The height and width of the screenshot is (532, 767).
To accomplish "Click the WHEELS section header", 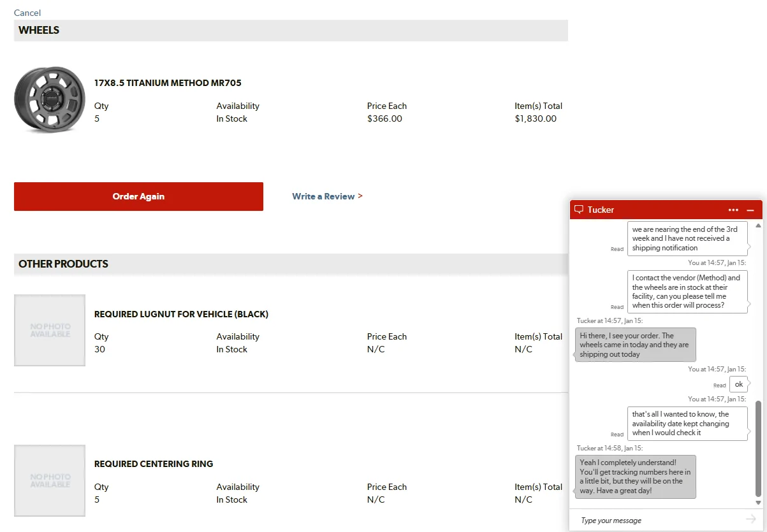I will 291,31.
